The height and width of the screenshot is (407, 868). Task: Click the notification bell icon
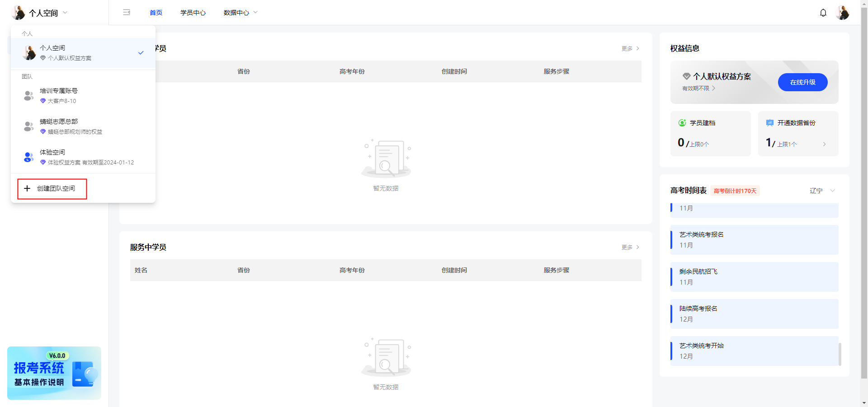pos(823,13)
